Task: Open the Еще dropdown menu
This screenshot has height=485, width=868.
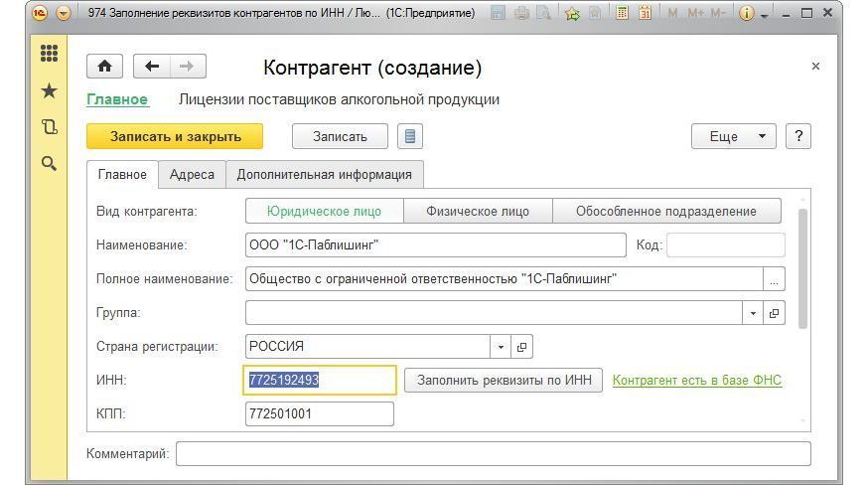Action: [734, 137]
